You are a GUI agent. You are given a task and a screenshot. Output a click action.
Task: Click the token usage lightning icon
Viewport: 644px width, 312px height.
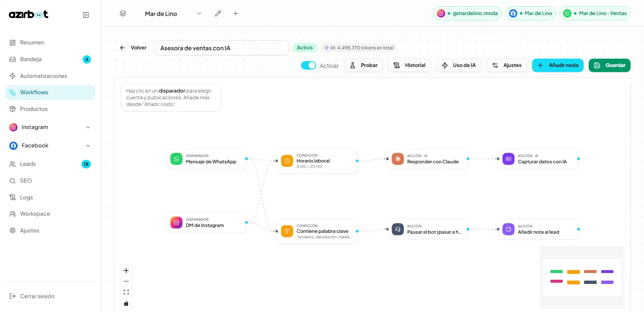[x=327, y=48]
